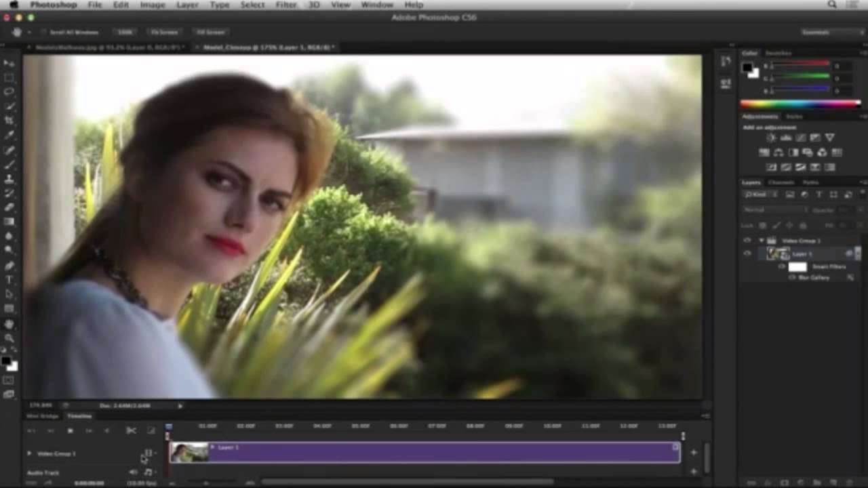Mute the Audio Track speaker

tap(134, 472)
